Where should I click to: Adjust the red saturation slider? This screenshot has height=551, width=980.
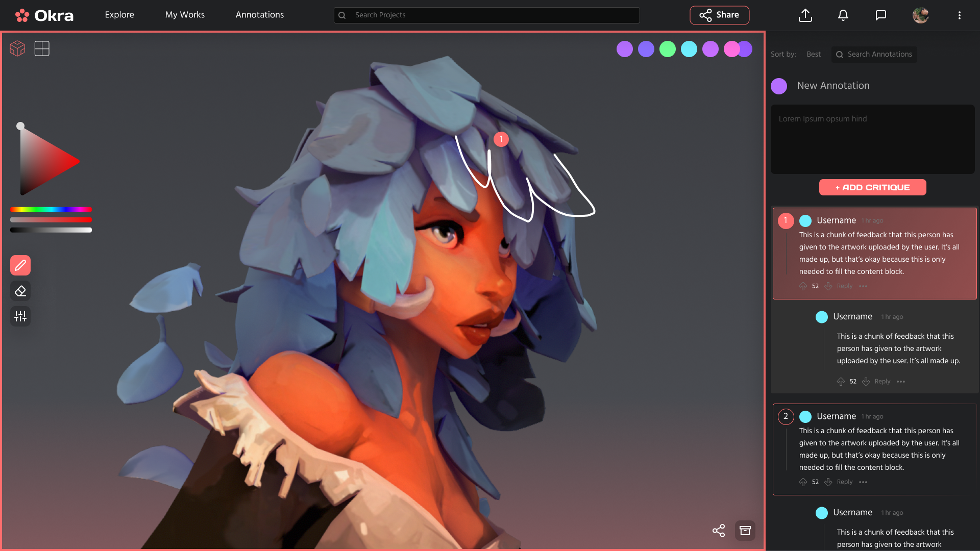[51, 220]
